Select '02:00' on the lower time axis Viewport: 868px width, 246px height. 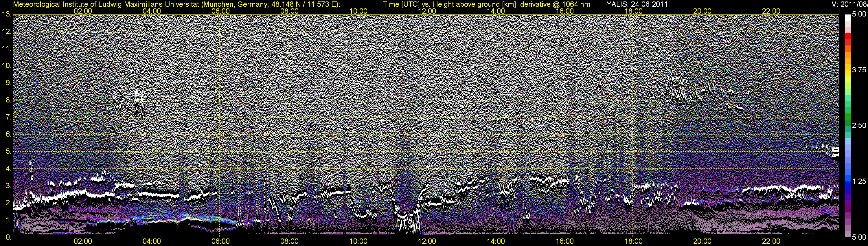tap(83, 241)
